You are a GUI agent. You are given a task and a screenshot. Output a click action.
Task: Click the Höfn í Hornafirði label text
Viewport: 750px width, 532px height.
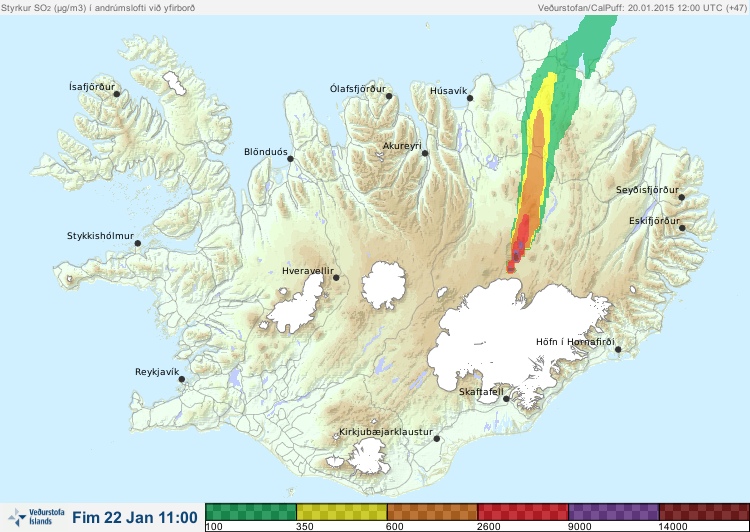pos(575,342)
